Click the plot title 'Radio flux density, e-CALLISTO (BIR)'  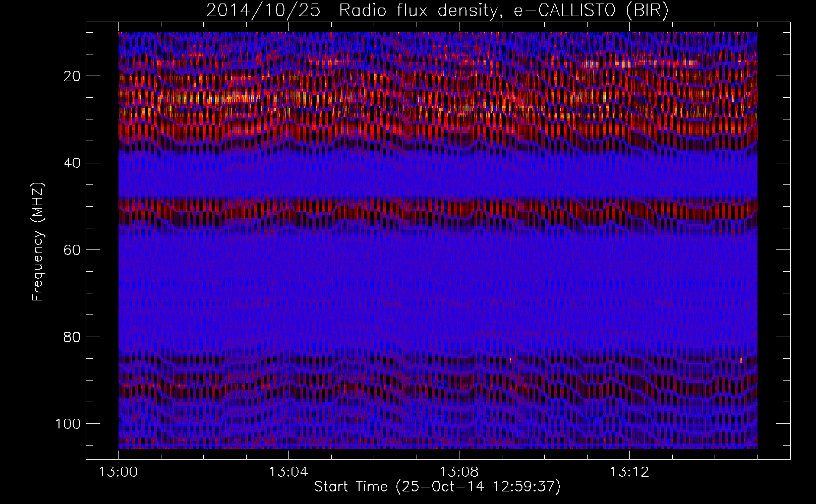point(504,11)
